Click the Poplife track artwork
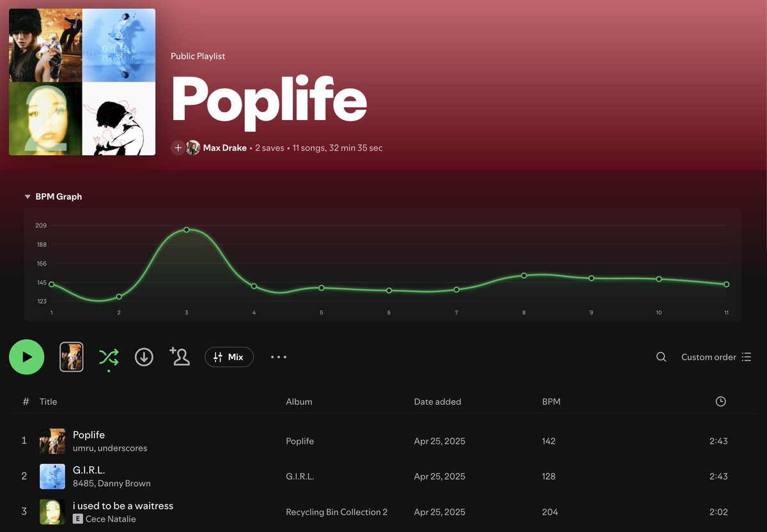 pos(52,441)
